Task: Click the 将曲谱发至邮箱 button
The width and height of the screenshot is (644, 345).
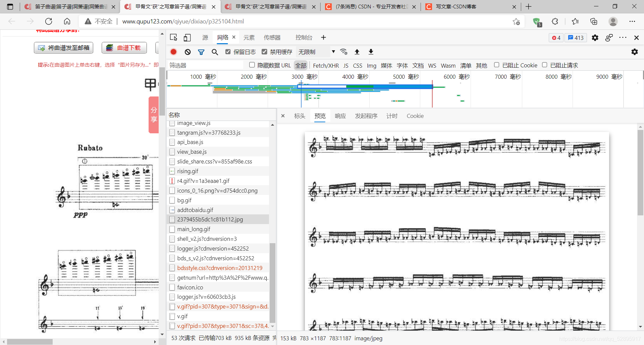Action: point(63,48)
